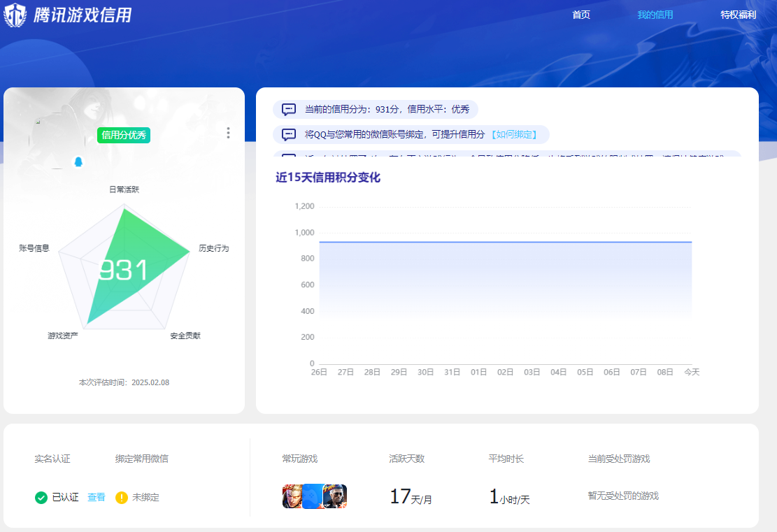Viewport: 777px width, 532px height.
Task: Click the 1小时/天 average duration value
Action: 509,496
